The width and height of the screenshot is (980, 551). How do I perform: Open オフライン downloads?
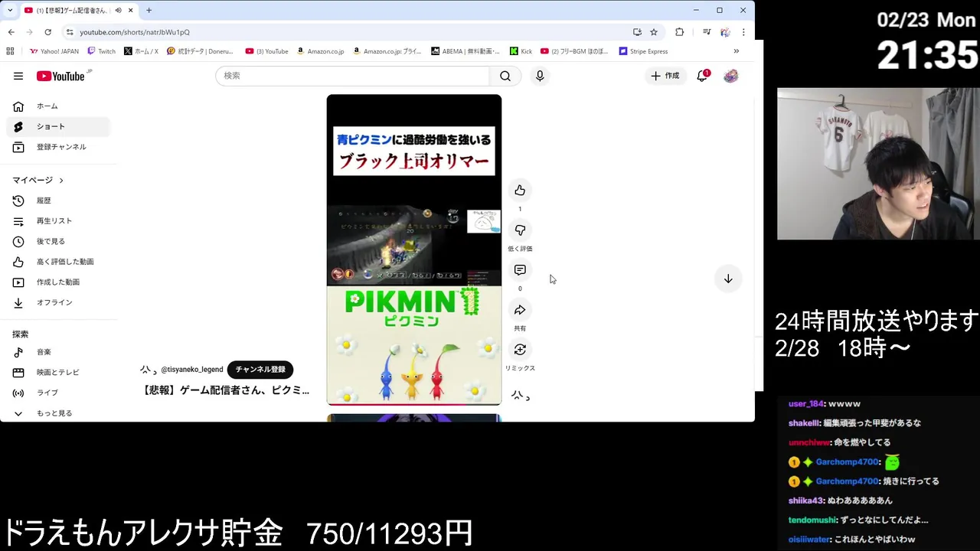pos(58,302)
